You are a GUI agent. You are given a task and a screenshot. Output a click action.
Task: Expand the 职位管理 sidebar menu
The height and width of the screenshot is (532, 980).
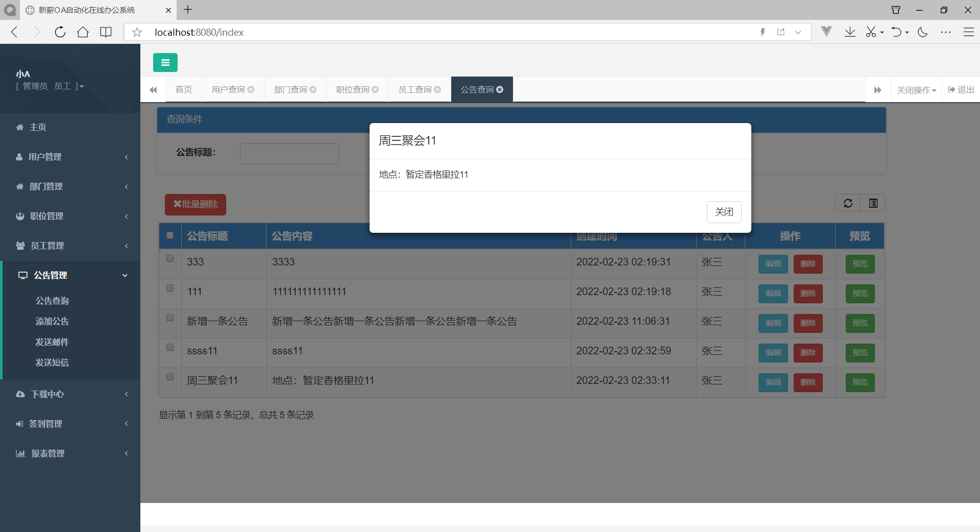(x=70, y=216)
